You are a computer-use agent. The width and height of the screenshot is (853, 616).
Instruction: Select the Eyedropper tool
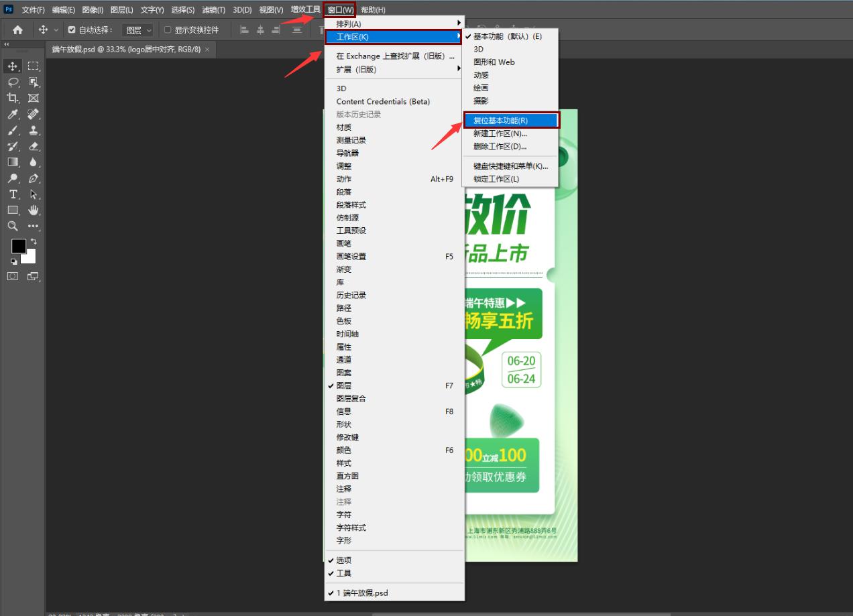tap(13, 114)
